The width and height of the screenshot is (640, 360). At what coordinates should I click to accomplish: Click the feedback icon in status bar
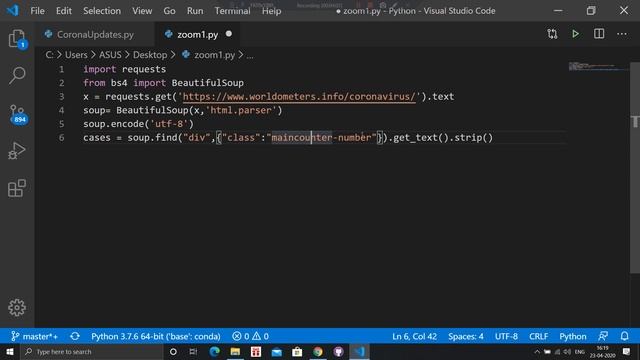pyautogui.click(x=603, y=336)
